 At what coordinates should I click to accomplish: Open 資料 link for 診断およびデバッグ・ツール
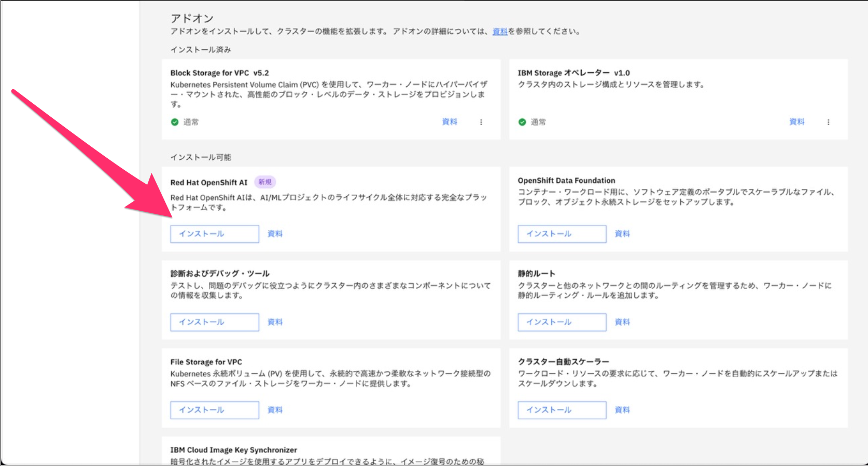point(275,322)
